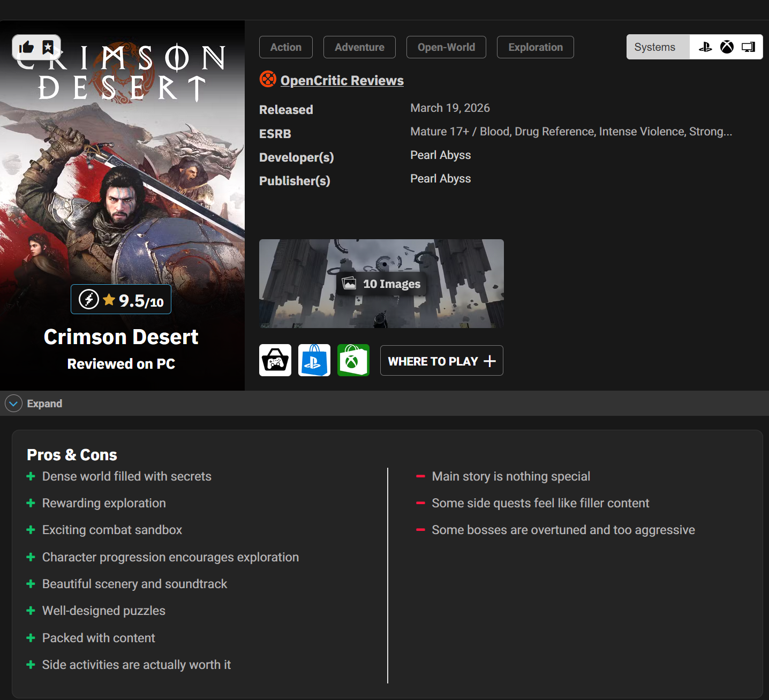Click the 9.5/10 score badge
769x700 pixels.
point(121,299)
